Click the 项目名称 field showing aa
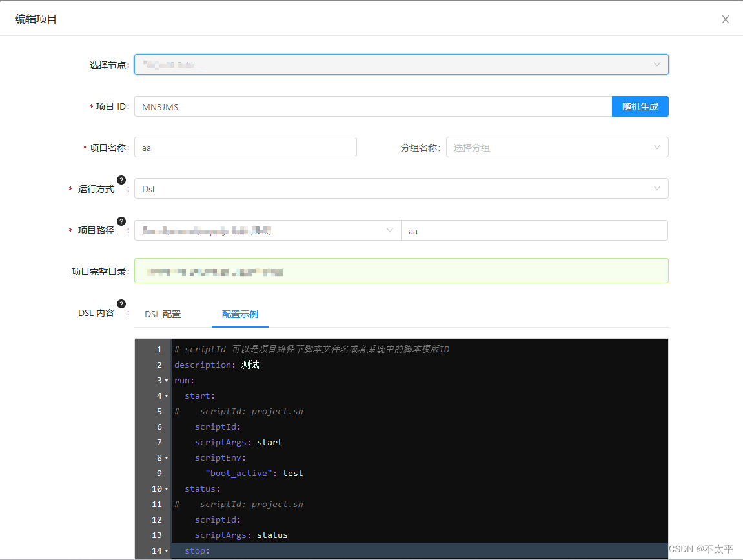743x560 pixels. [245, 147]
